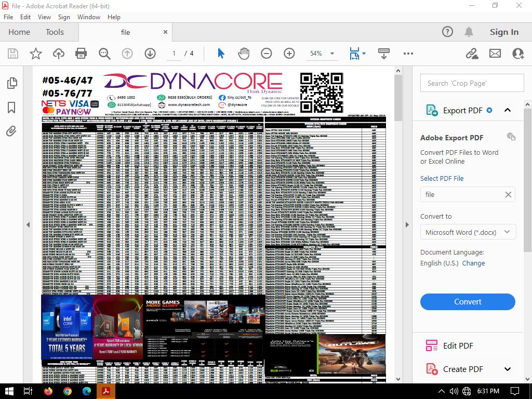Open the page thumbnails panel

(11, 83)
